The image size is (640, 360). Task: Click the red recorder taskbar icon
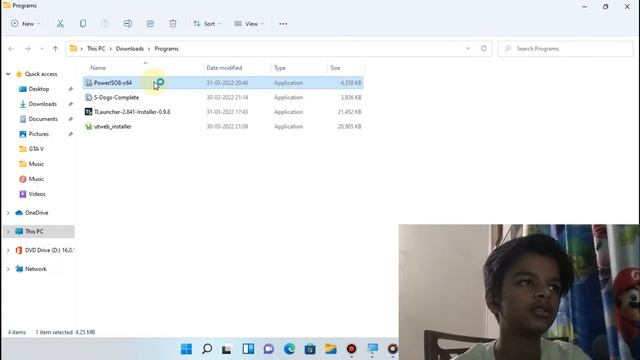351,349
